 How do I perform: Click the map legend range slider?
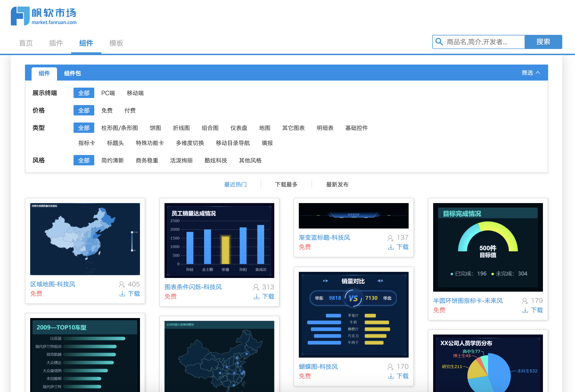click(x=132, y=241)
